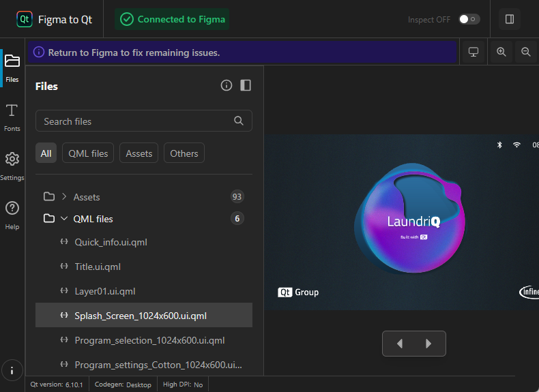Click the info icon beside Files heading
Viewport: 539px width, 392px height.
(227, 85)
